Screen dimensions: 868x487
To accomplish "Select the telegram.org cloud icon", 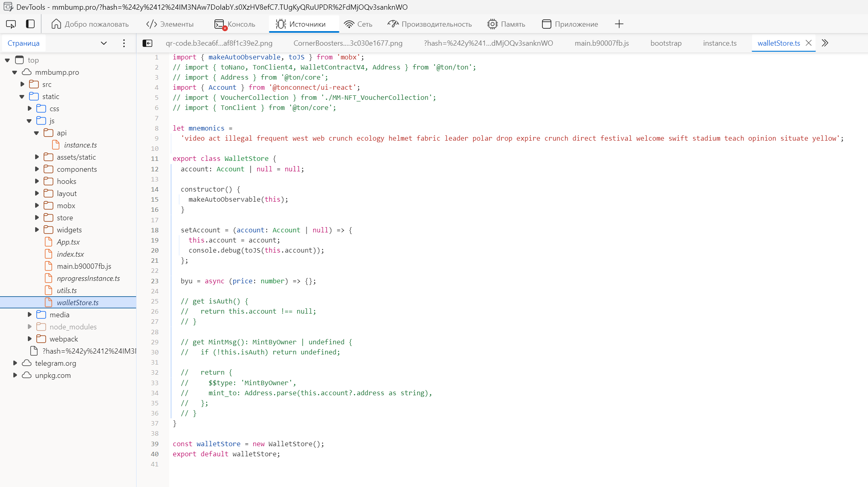I will [27, 363].
